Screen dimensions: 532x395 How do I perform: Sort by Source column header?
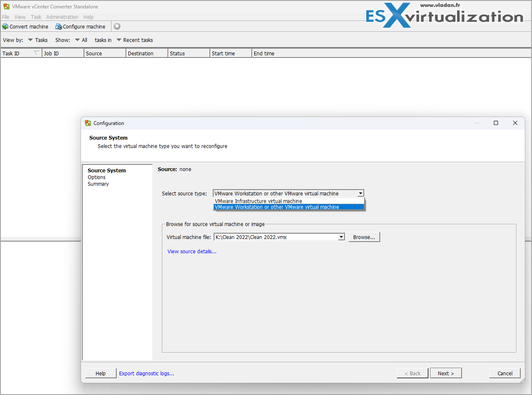pos(105,53)
